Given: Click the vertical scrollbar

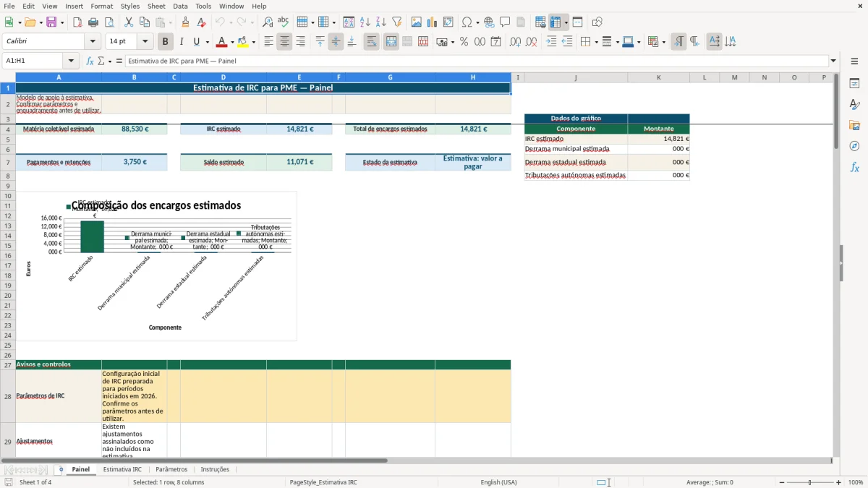Looking at the screenshot, I should point(836,265).
